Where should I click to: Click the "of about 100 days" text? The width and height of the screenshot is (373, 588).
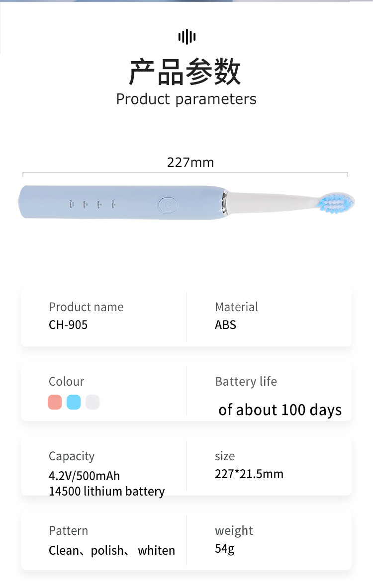coord(280,410)
